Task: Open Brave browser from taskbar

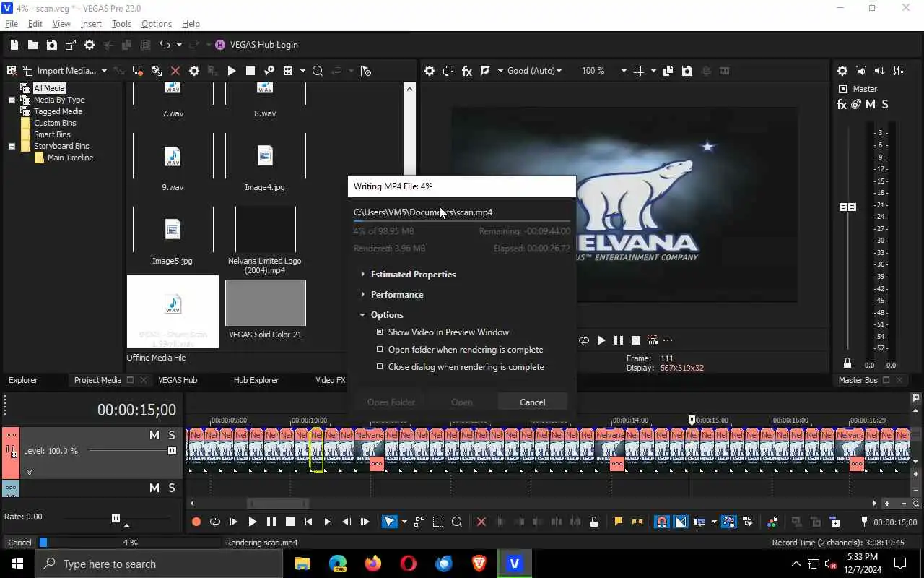Action: click(479, 564)
